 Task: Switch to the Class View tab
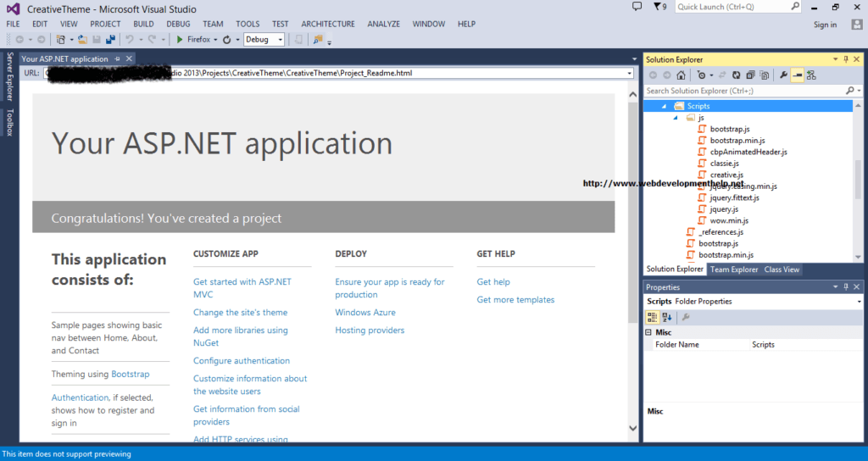pyautogui.click(x=782, y=269)
